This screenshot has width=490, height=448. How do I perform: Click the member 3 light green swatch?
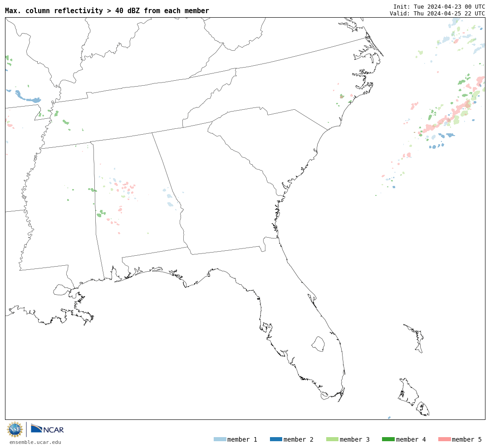[332, 439]
